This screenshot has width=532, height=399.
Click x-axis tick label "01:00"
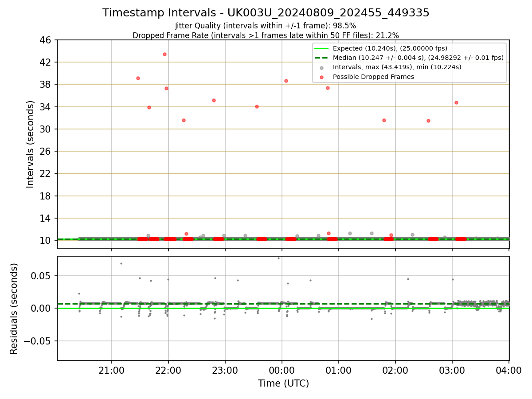[339, 370]
